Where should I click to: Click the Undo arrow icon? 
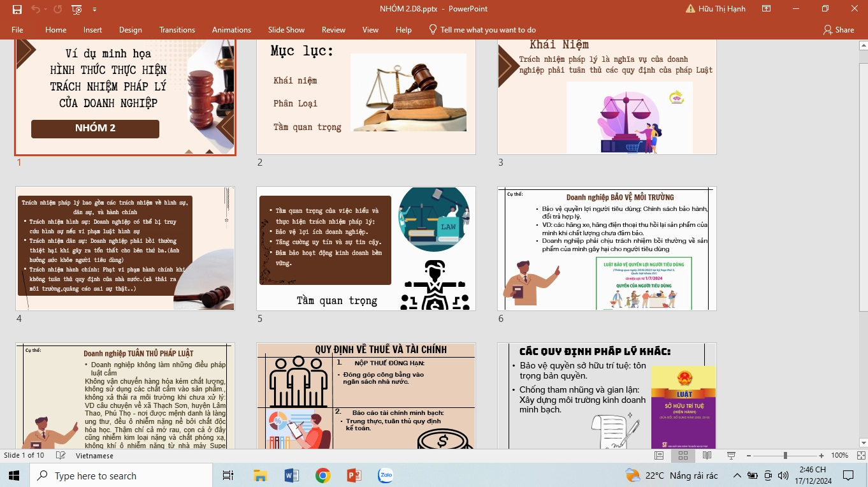click(x=35, y=9)
